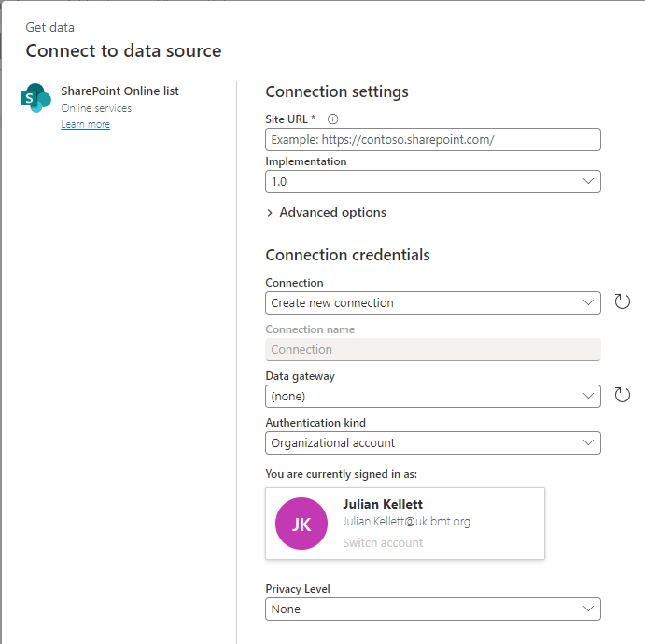This screenshot has width=645, height=644.
Task: Follow the Learn more link
Action: coord(85,124)
